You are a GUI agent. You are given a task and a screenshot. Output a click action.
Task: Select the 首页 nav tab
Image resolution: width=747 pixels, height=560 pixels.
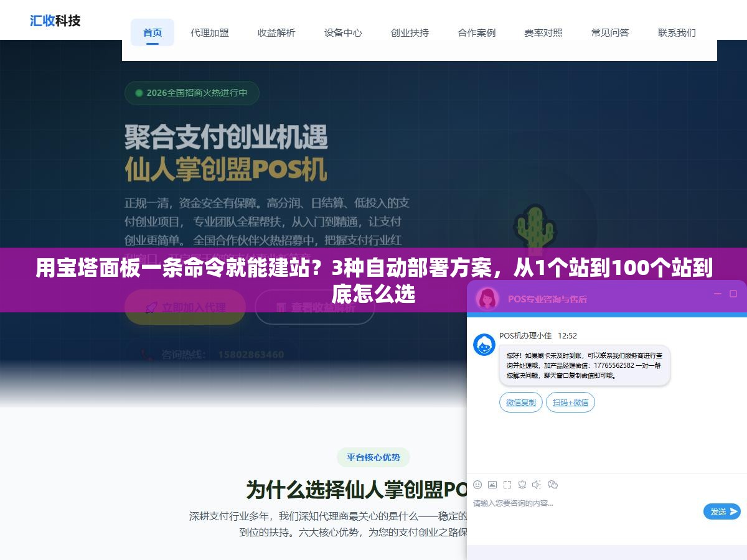(x=153, y=32)
